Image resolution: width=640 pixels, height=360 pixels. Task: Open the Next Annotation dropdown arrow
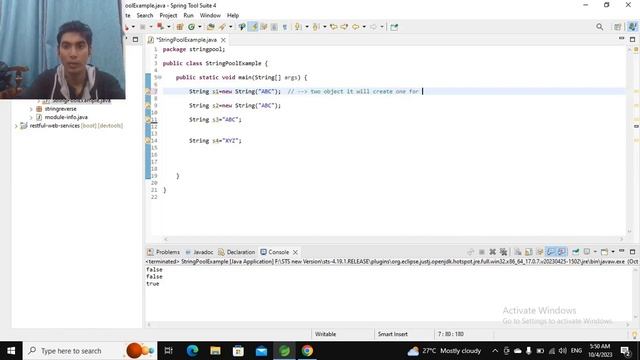pyautogui.click(x=307, y=27)
